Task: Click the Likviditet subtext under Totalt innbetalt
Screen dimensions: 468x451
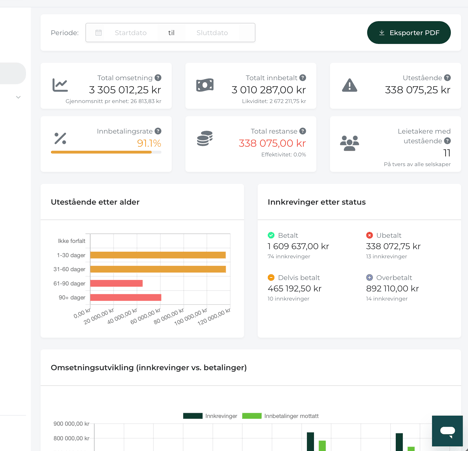Action: tap(274, 101)
